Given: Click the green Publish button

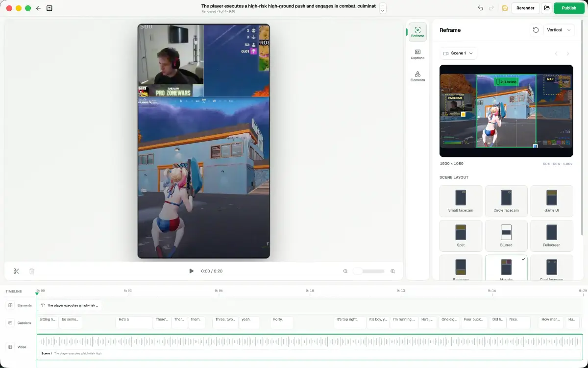Looking at the screenshot, I should click(x=569, y=8).
